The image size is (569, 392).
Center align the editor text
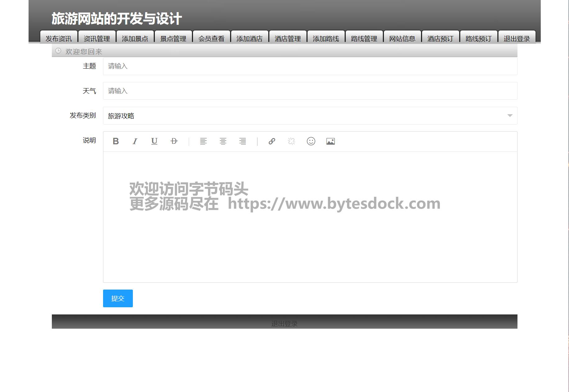tap(223, 142)
